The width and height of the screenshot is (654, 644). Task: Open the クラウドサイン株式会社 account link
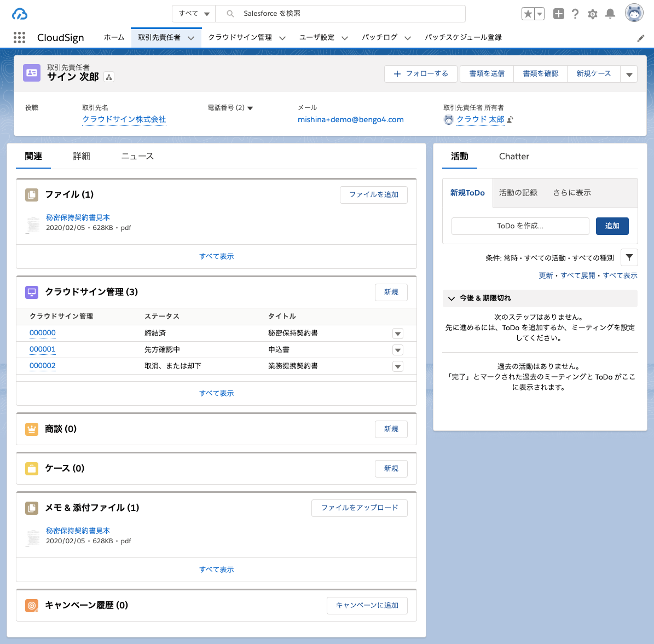pyautogui.click(x=124, y=119)
